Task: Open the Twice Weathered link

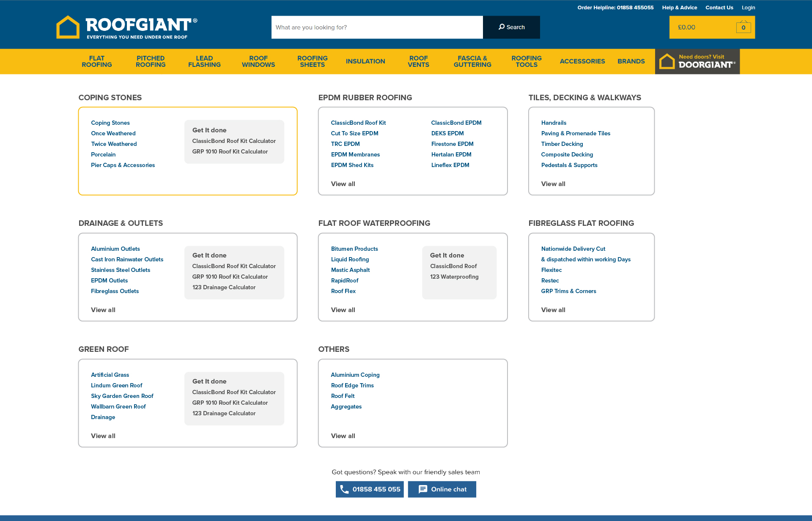Action: pos(114,144)
